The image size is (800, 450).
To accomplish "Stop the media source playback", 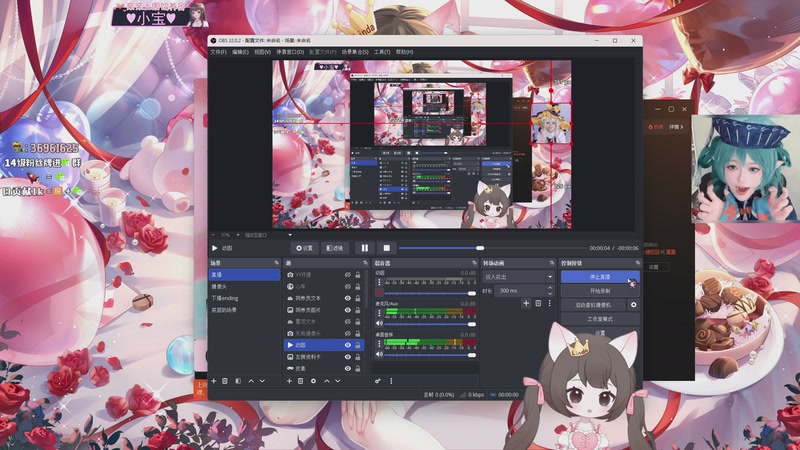I will [x=387, y=248].
